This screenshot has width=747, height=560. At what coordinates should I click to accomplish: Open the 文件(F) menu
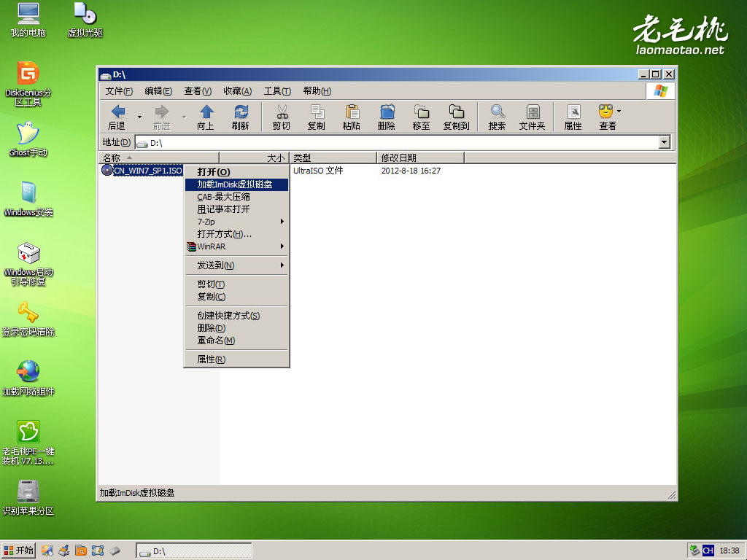[119, 91]
